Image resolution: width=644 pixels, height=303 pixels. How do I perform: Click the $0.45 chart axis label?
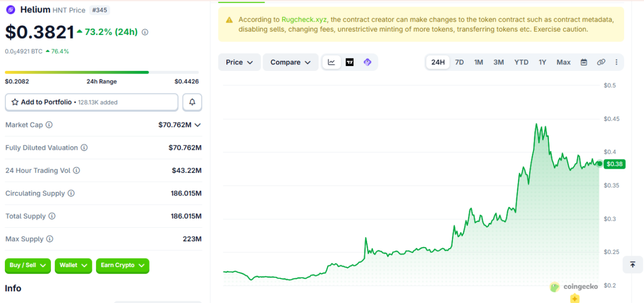(x=611, y=119)
